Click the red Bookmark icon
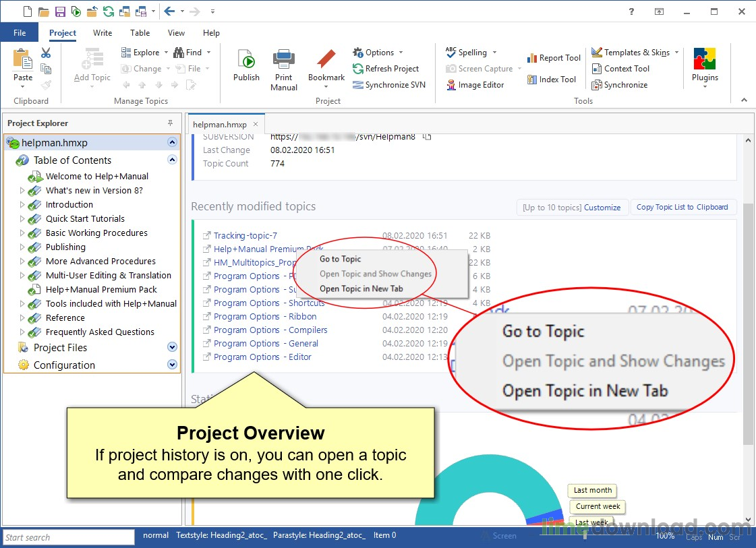Image resolution: width=756 pixels, height=548 pixels. (326, 59)
